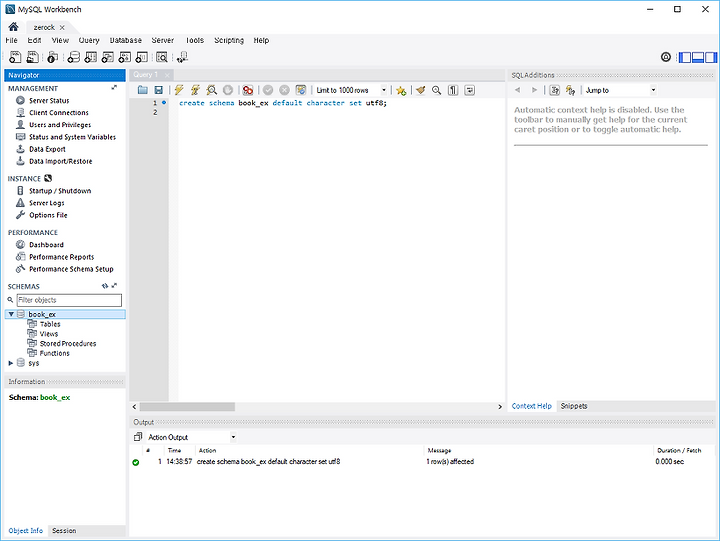Save snippet star icon
The image size is (720, 541).
tap(401, 90)
